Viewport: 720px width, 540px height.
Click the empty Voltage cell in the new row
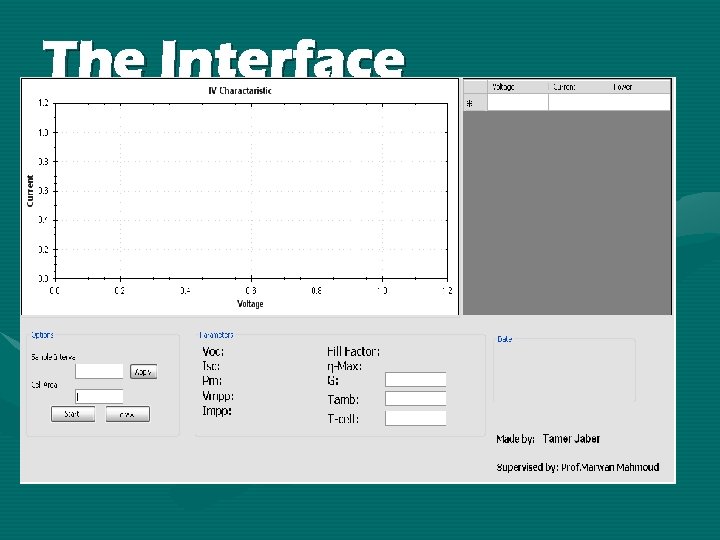[x=518, y=102]
